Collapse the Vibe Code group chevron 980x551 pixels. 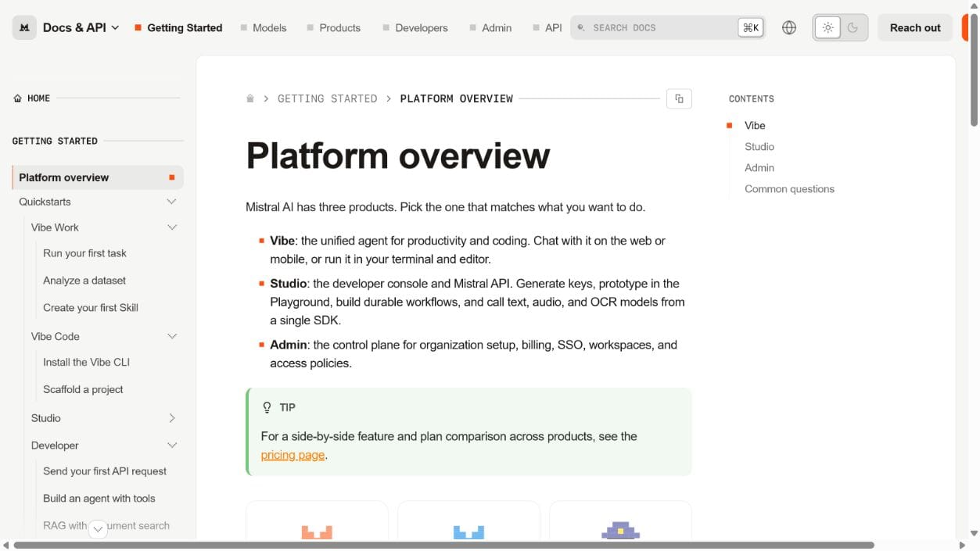tap(172, 336)
